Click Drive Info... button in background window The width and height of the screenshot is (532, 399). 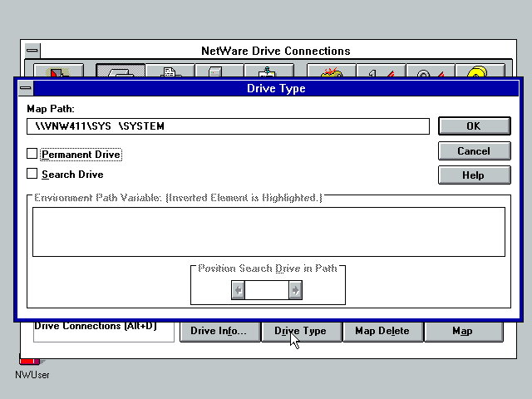(x=219, y=331)
